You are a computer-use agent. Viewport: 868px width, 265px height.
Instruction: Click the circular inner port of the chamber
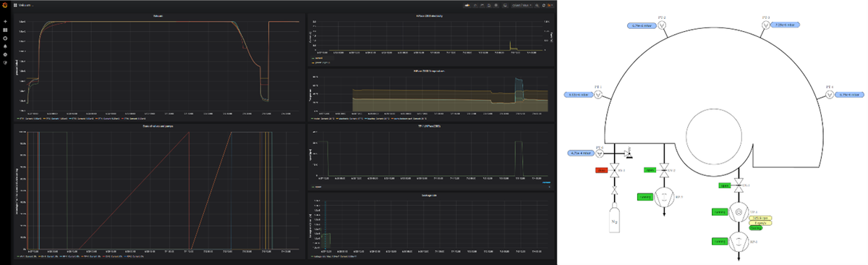click(x=714, y=136)
